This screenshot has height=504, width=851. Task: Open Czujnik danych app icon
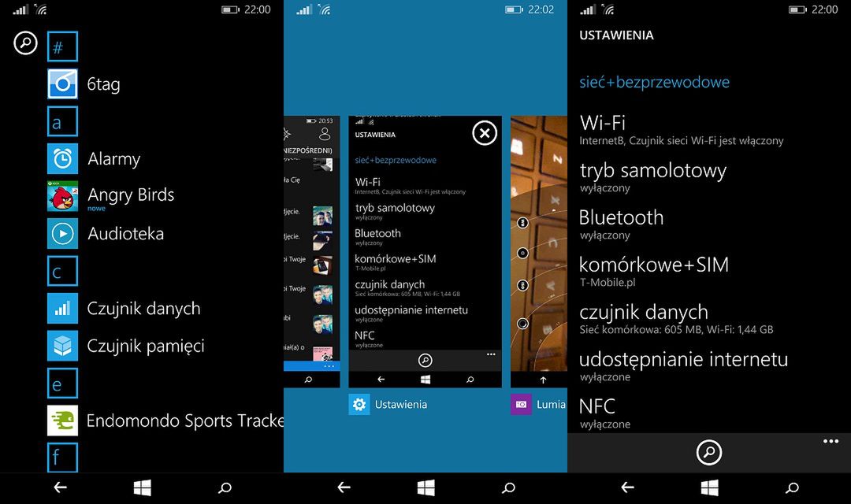62,308
